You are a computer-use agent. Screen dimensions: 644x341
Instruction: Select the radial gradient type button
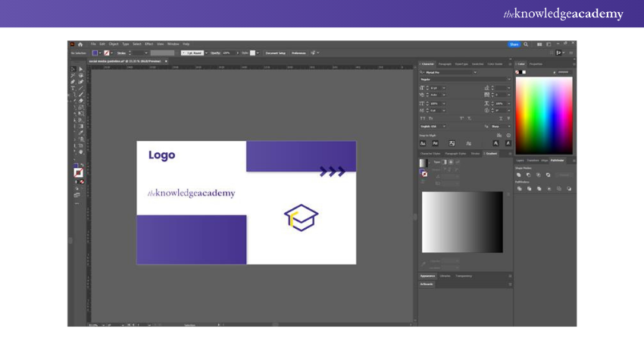tap(451, 162)
